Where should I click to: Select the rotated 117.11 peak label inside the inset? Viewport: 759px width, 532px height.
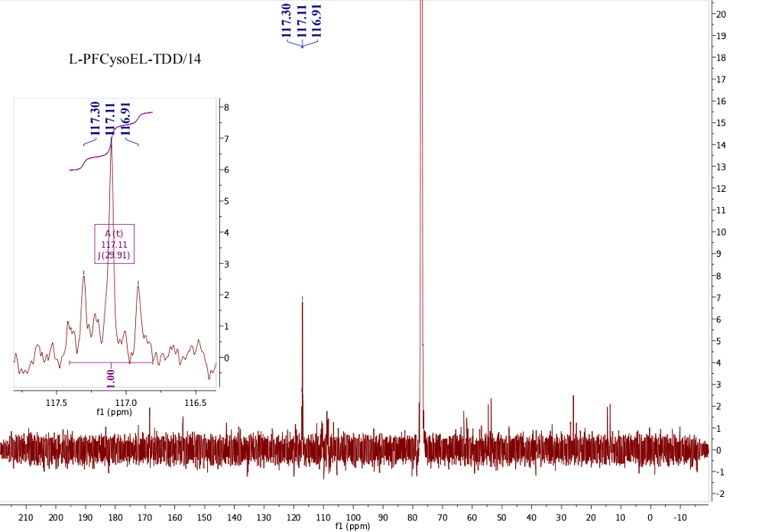coord(110,118)
